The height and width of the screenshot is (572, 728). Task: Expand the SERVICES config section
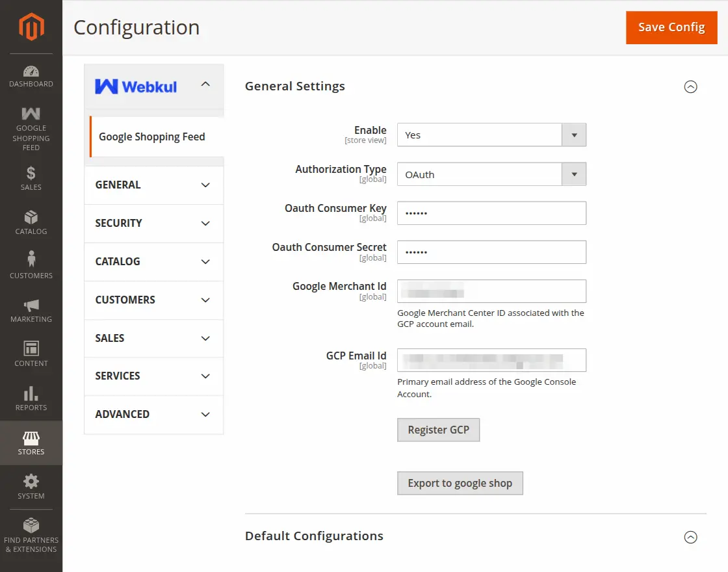pos(153,376)
